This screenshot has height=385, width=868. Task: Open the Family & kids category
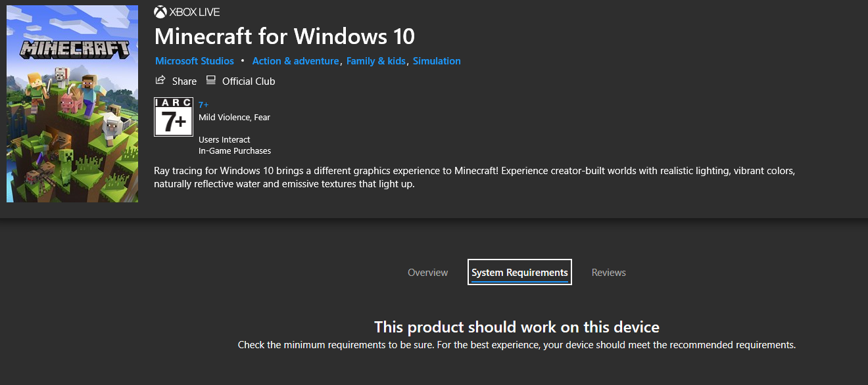[x=376, y=60]
